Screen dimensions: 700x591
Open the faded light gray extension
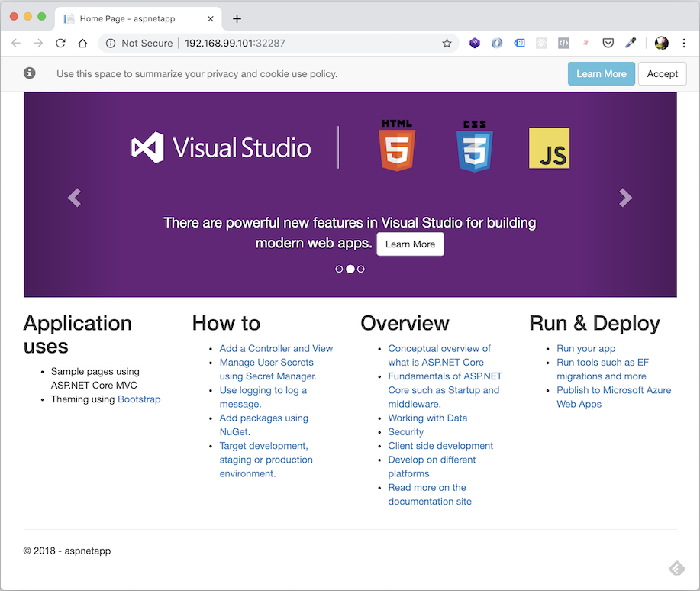pyautogui.click(x=541, y=43)
